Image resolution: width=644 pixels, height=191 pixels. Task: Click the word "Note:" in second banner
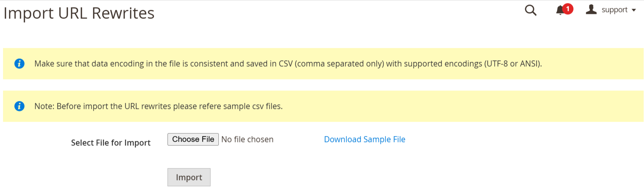(44, 106)
